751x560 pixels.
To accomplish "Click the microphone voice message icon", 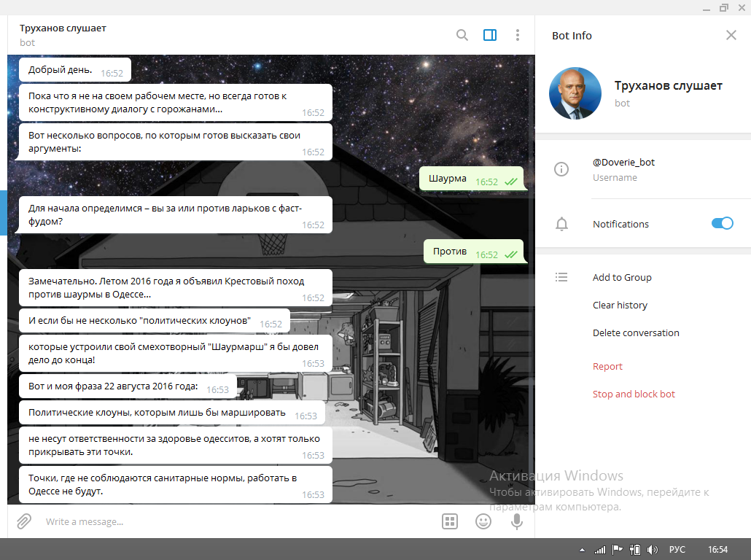I will [x=516, y=521].
